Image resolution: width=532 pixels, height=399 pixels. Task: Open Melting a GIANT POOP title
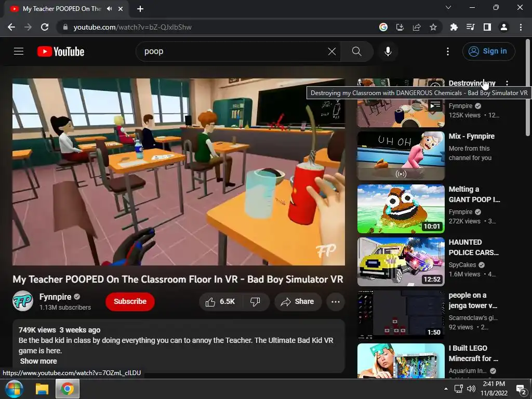pyautogui.click(x=474, y=194)
